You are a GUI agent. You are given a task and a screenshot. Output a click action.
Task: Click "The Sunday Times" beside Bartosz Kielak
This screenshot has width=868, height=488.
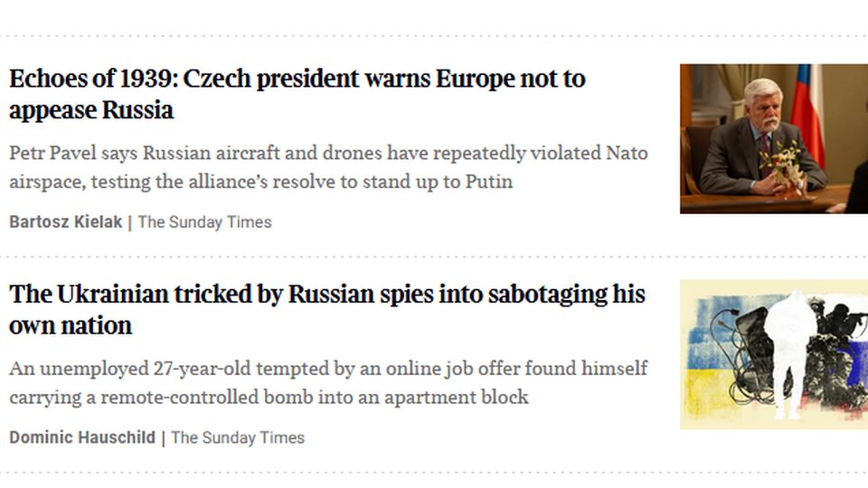[204, 221]
